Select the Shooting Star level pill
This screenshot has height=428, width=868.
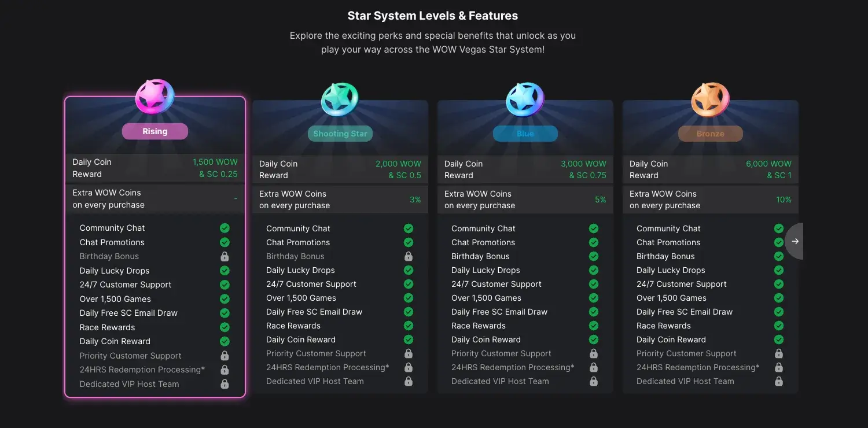(x=340, y=134)
